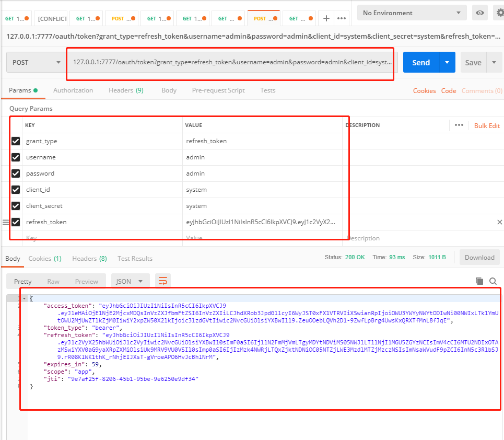Open the tab options three-dots menu

coord(342,18)
